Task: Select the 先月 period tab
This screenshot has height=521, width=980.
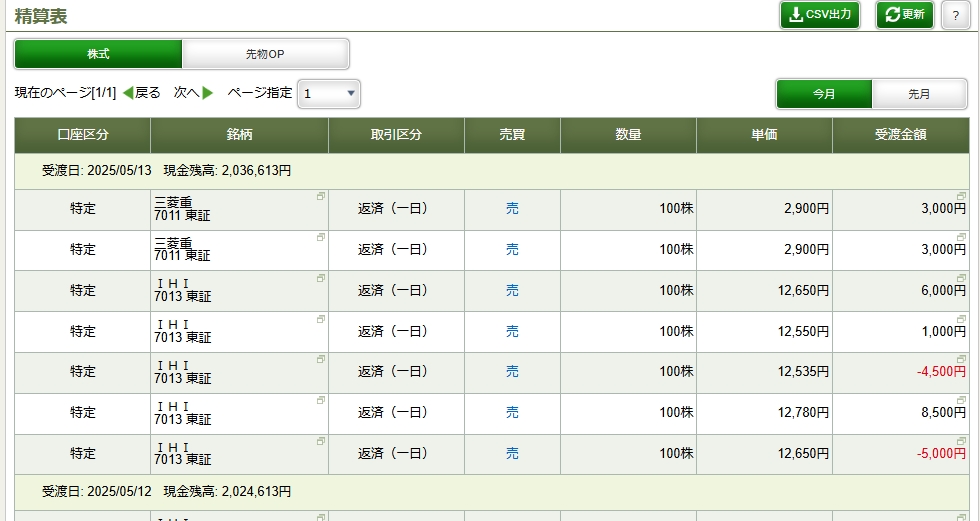Action: (x=919, y=94)
